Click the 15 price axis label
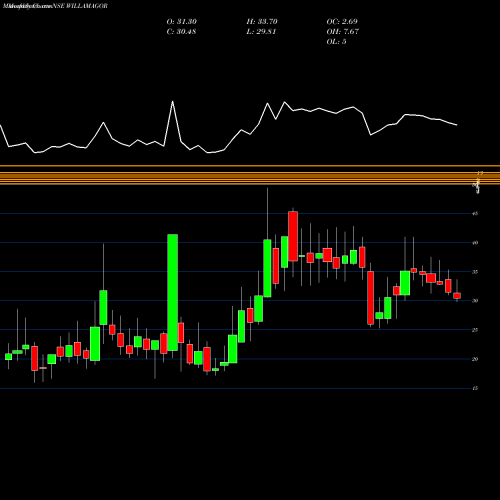Viewport: 500px width, 500px height. point(475,388)
